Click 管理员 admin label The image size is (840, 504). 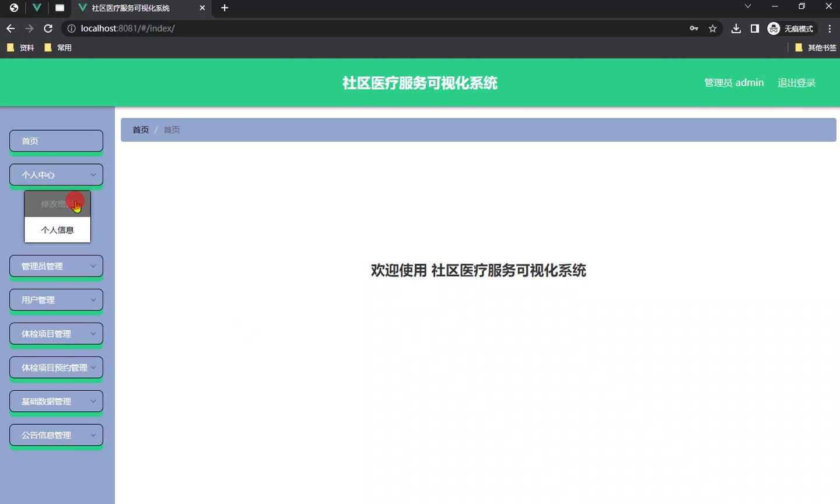tap(734, 83)
